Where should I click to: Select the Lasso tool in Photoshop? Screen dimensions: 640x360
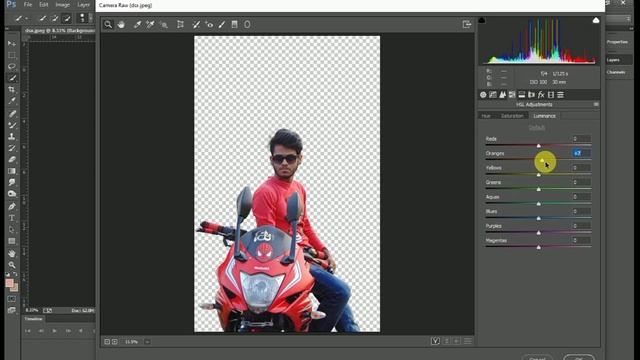coord(12,67)
